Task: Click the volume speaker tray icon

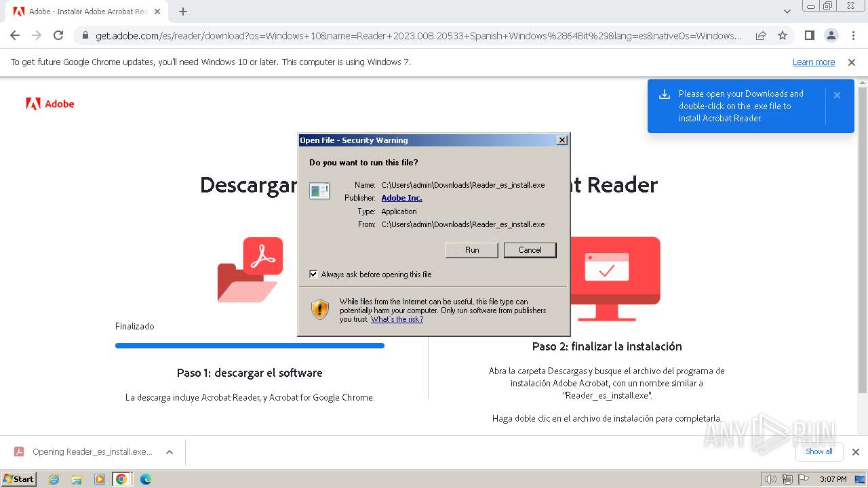Action: tap(770, 479)
